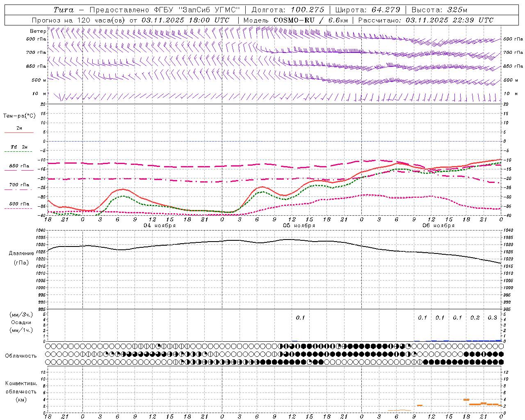This screenshot has width=525, height=420.
Task: Click the "Облачность" cloud cover label
Action: (x=21, y=356)
